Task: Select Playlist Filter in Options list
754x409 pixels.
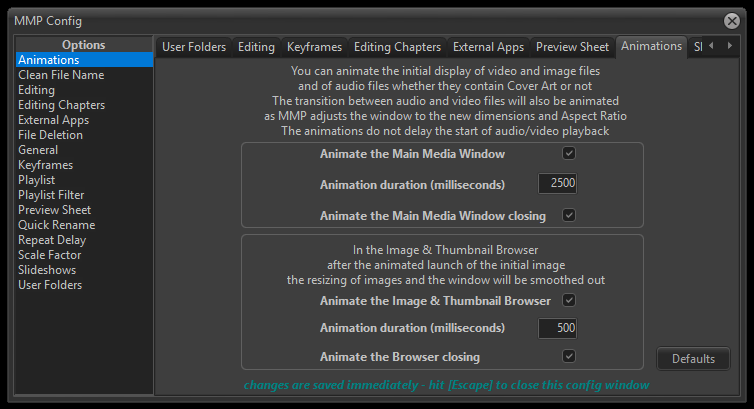Action: click(84, 195)
